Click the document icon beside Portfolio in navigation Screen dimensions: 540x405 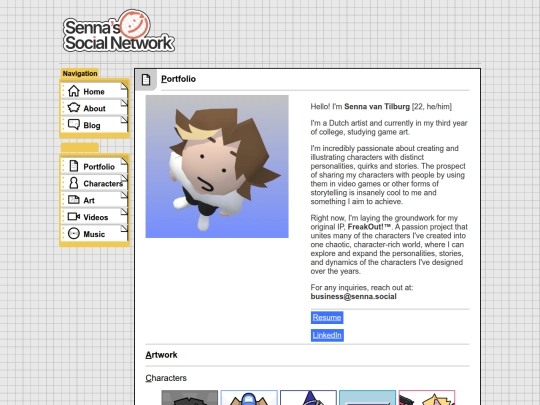pos(74,166)
